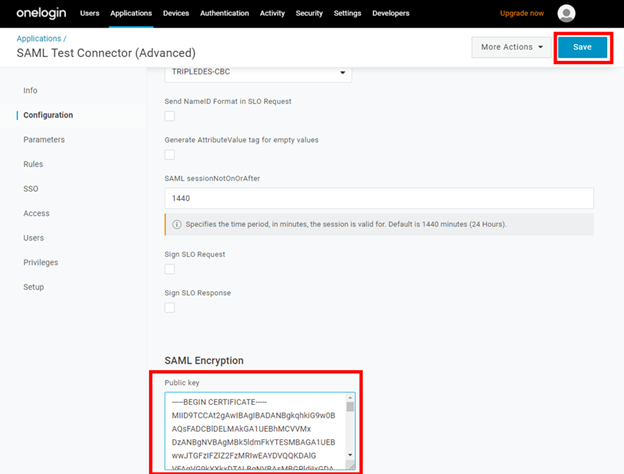Toggle the Sign SLO Request checkbox
Image resolution: width=624 pixels, height=474 pixels.
169,269
